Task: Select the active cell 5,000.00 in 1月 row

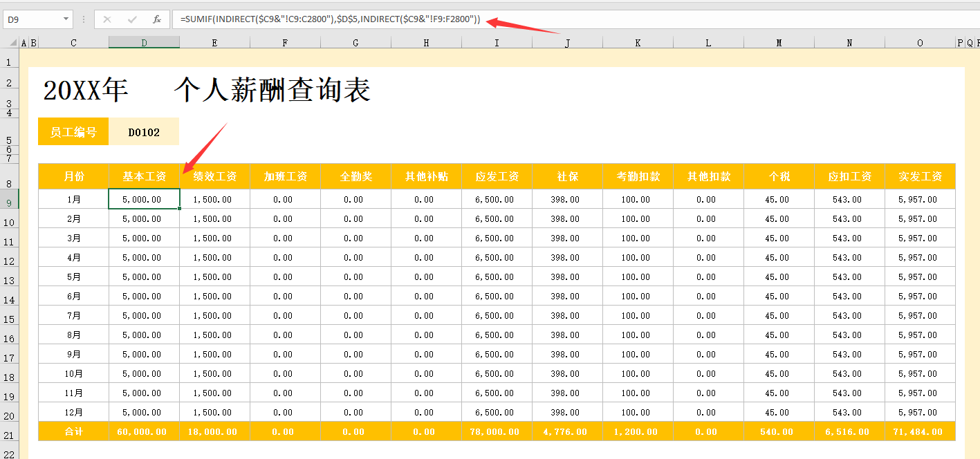Action: [144, 199]
